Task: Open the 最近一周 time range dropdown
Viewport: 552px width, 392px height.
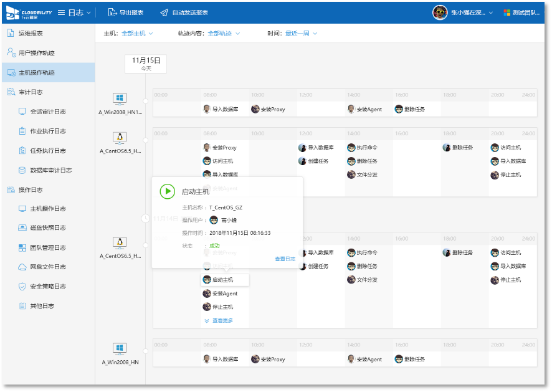Action: point(302,33)
